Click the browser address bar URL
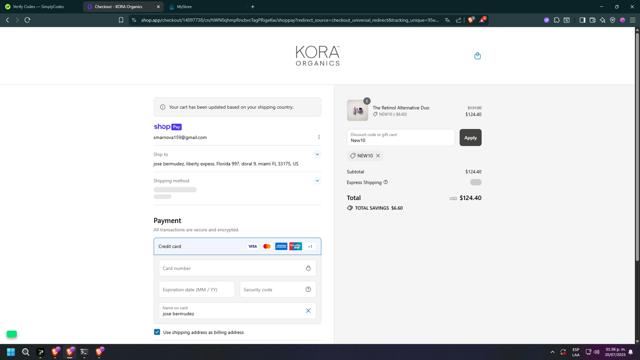The height and width of the screenshot is (360, 640). pyautogui.click(x=290, y=20)
